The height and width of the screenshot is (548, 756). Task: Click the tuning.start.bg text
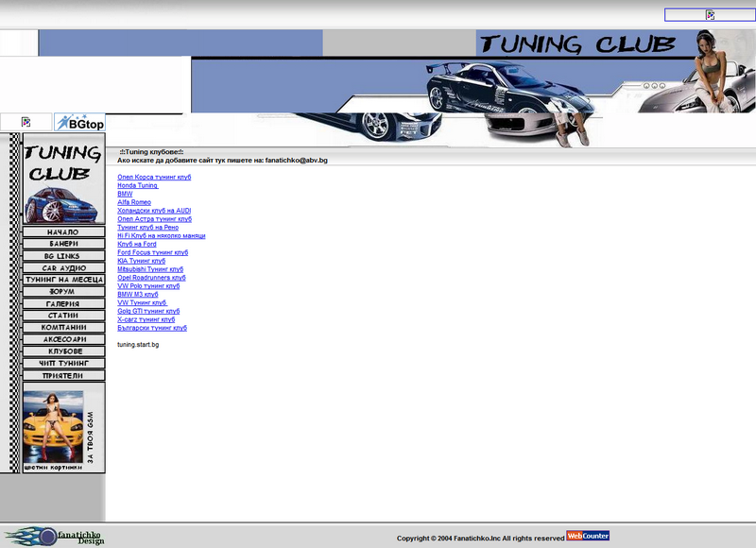pos(138,345)
